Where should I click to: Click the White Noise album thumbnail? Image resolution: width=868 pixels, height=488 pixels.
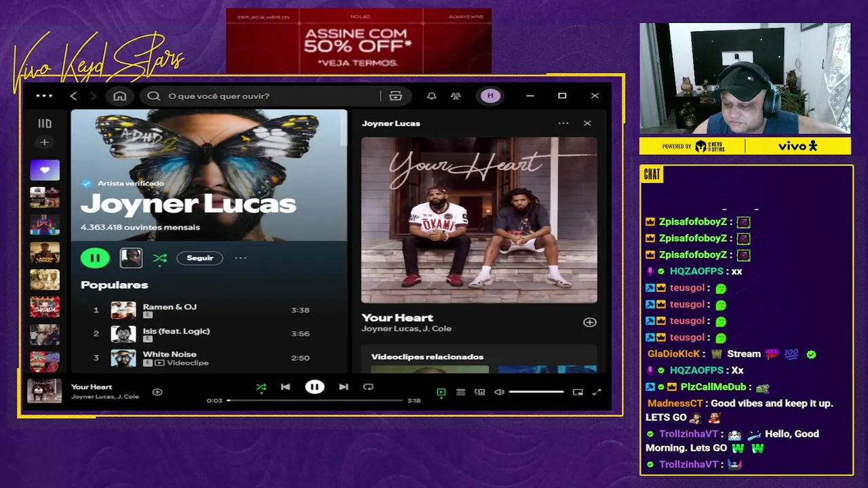tap(123, 358)
